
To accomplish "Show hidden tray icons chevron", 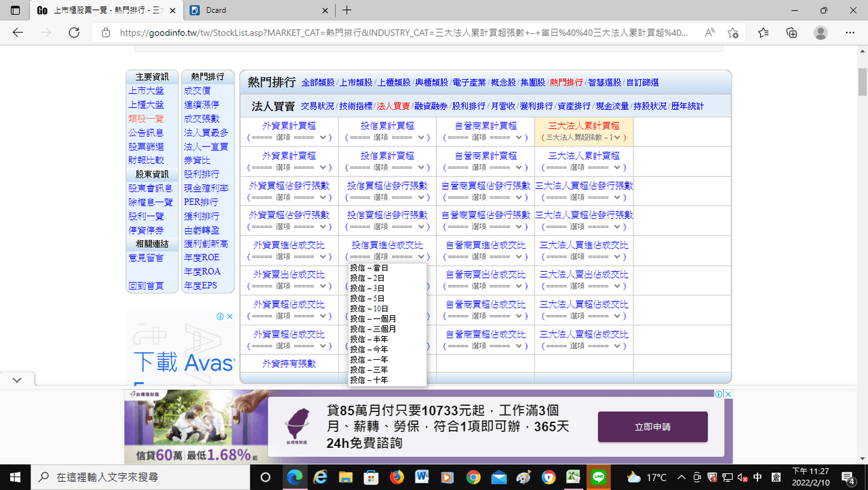I will point(681,477).
